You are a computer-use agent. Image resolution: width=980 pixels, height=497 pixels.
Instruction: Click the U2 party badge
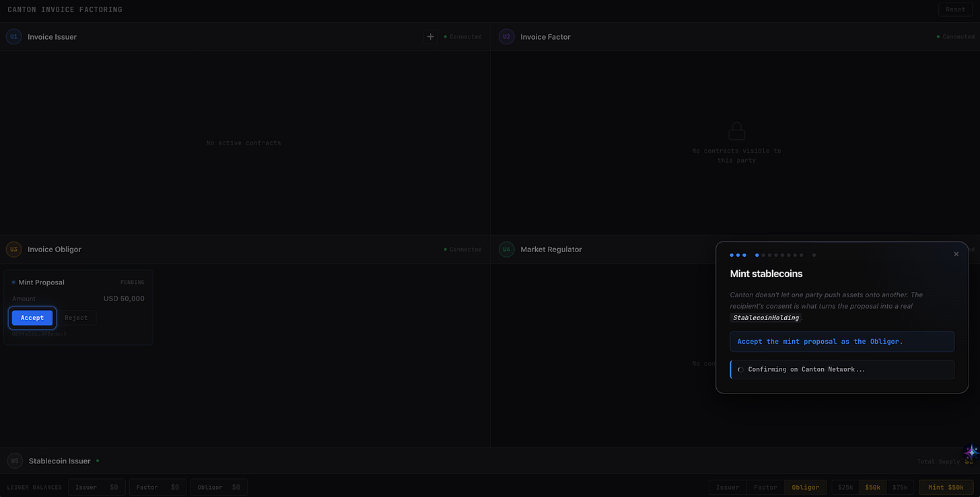tap(506, 36)
